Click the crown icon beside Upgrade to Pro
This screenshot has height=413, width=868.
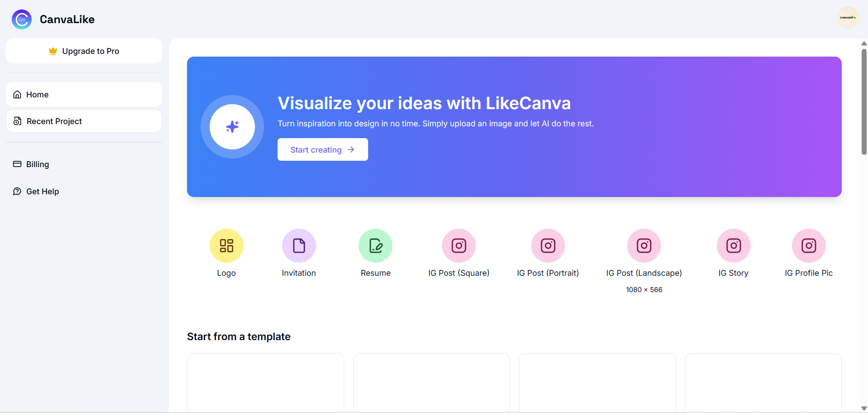tap(53, 51)
